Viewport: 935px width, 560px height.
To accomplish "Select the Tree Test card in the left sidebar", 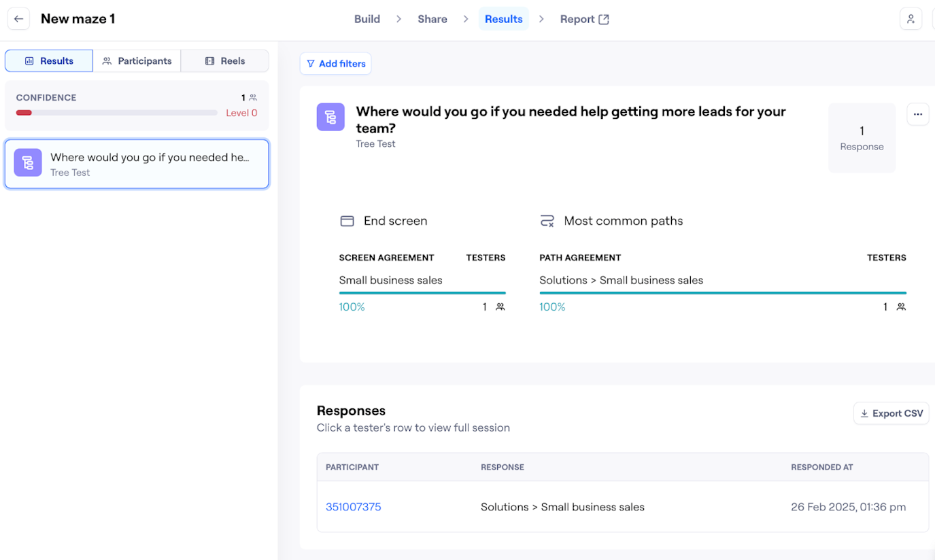I will pos(136,164).
